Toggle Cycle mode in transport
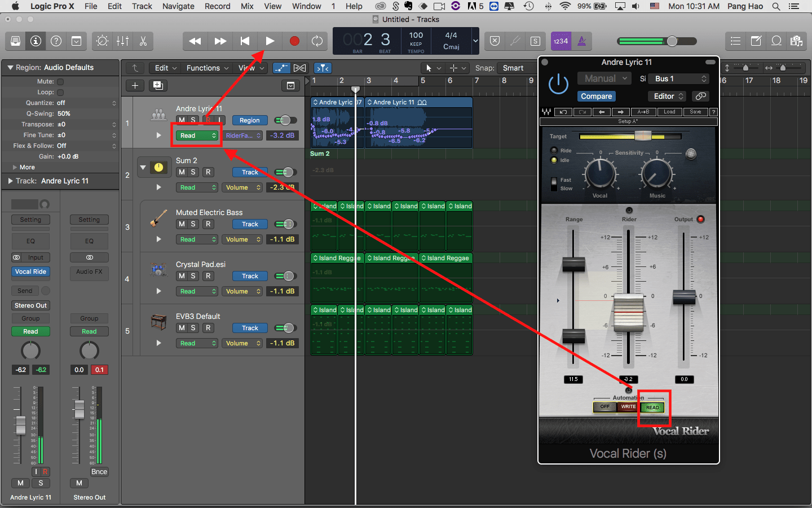The image size is (812, 508). tap(317, 41)
